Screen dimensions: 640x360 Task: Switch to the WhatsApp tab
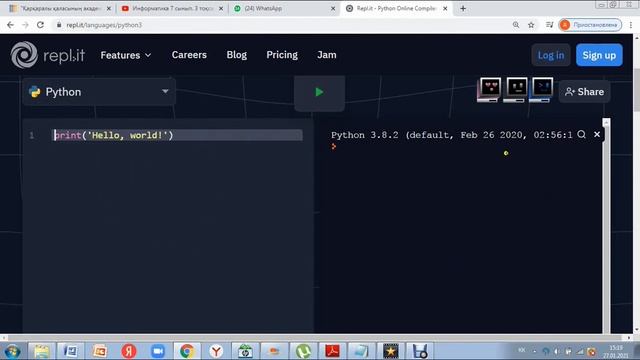[284, 8]
